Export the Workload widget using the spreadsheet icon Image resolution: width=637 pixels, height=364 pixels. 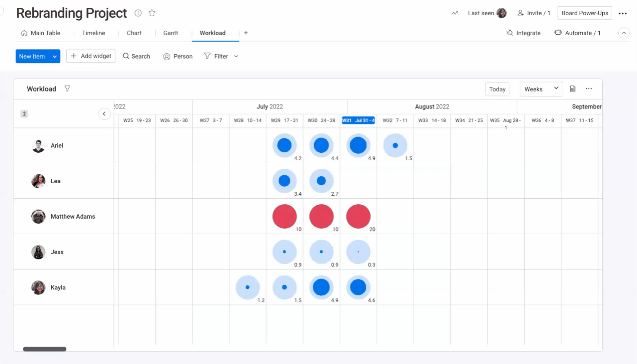coord(573,89)
